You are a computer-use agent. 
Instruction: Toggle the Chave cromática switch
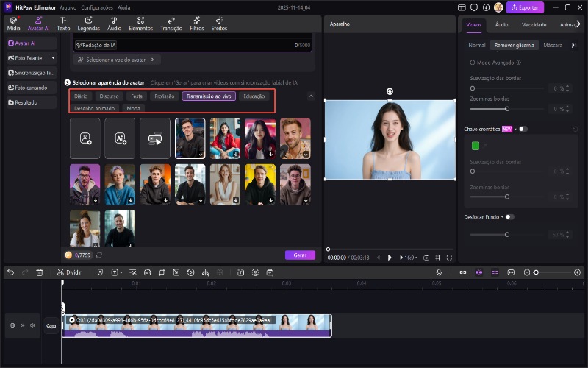(523, 129)
